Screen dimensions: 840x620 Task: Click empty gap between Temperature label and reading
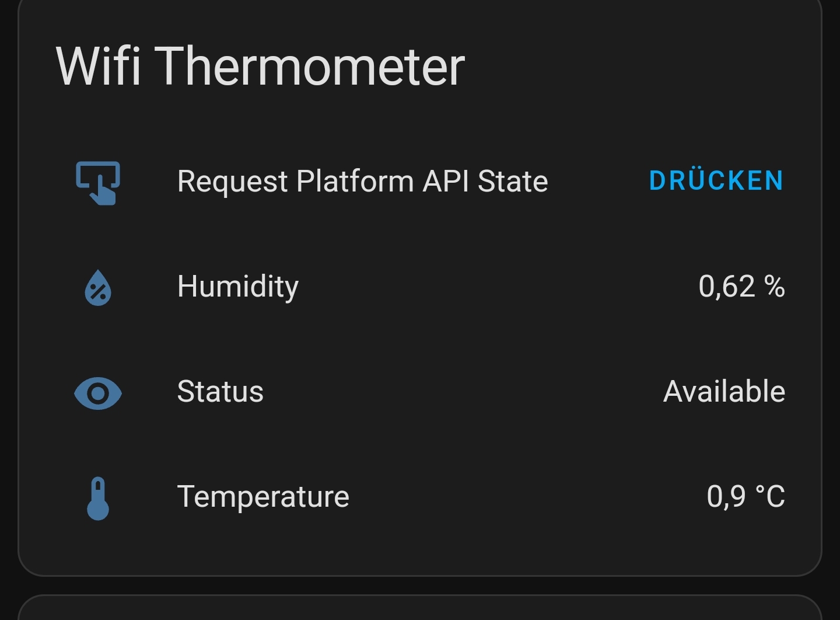525,497
